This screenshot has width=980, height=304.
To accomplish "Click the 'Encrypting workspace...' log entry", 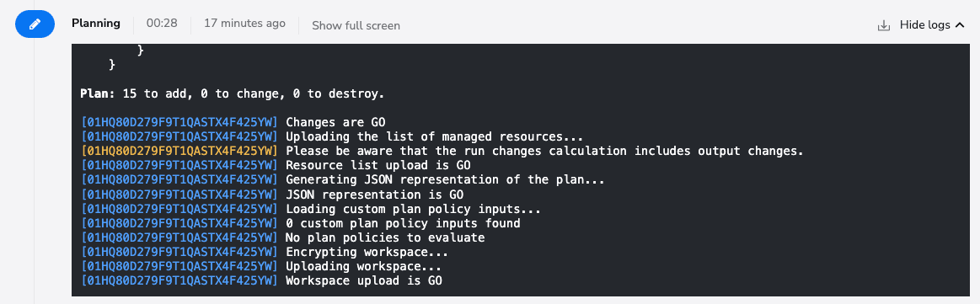I will 367,252.
